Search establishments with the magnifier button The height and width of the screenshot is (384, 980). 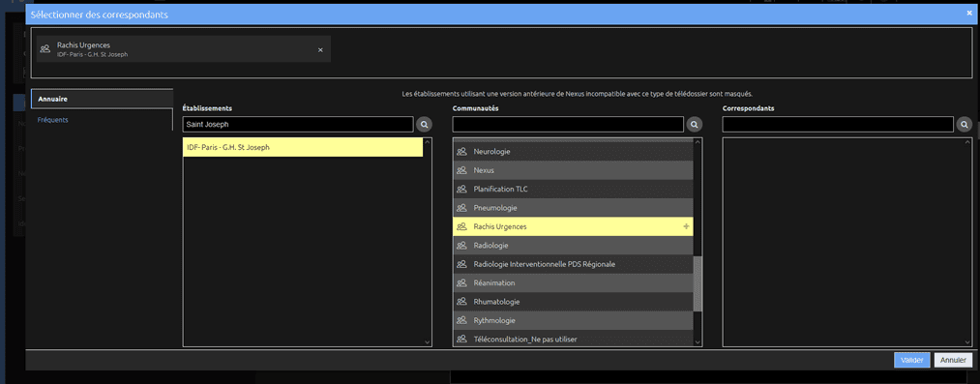(425, 125)
